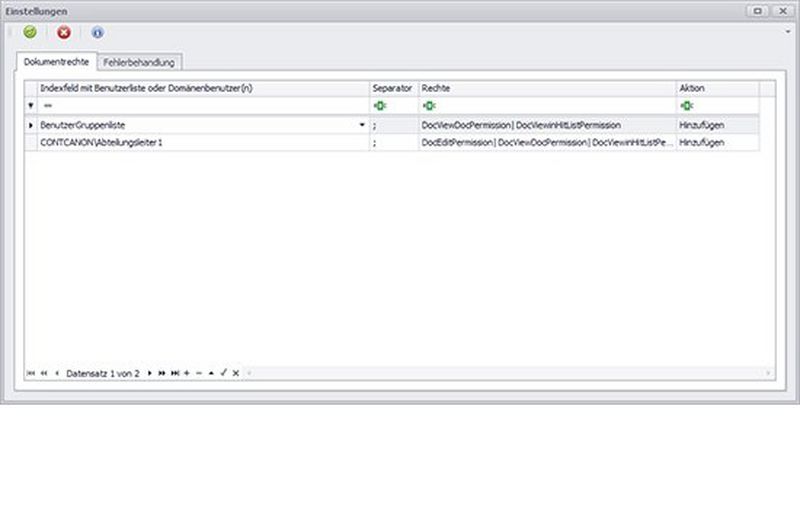
Task: Click the filter icon under Separator column
Action: click(x=380, y=105)
